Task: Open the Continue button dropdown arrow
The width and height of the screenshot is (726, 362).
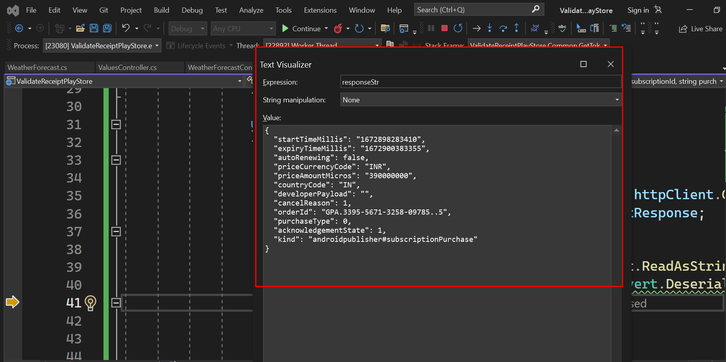Action: coord(326,29)
